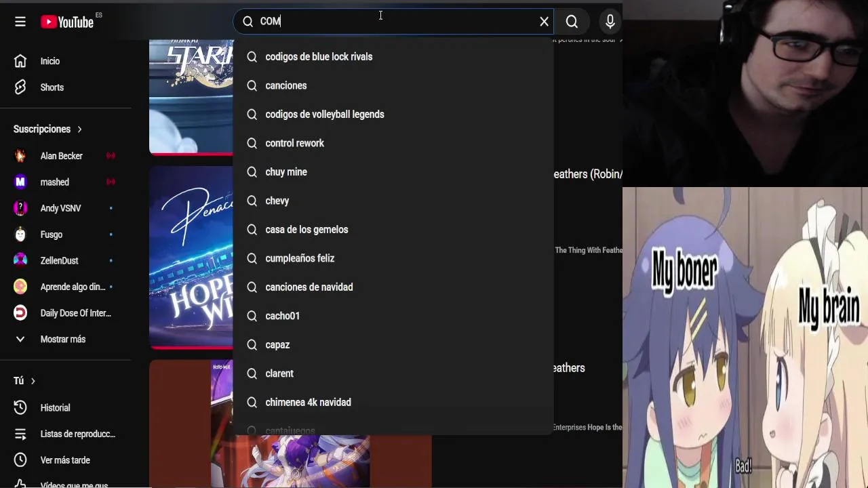The height and width of the screenshot is (488, 868).
Task: Select suggestion codigos de blue lock rivals
Action: [x=393, y=57]
